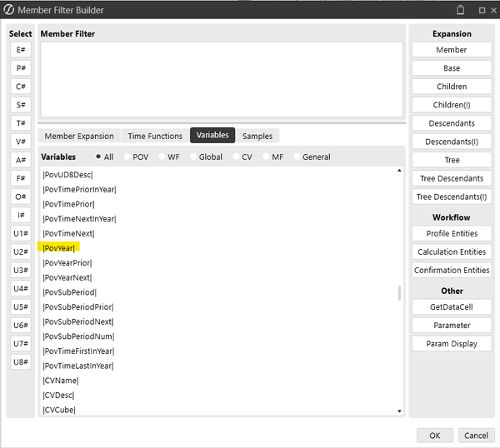Viewport: 500px width, 448px height.
Task: Insert the GetDataCell function
Action: click(x=451, y=306)
